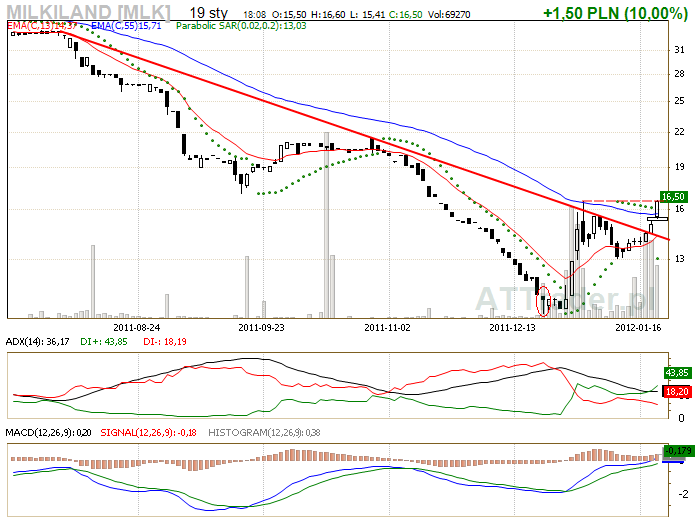Click the +1,50 PLN (10,00%) change label
Viewport: 700px width, 522px height.
tap(616, 13)
